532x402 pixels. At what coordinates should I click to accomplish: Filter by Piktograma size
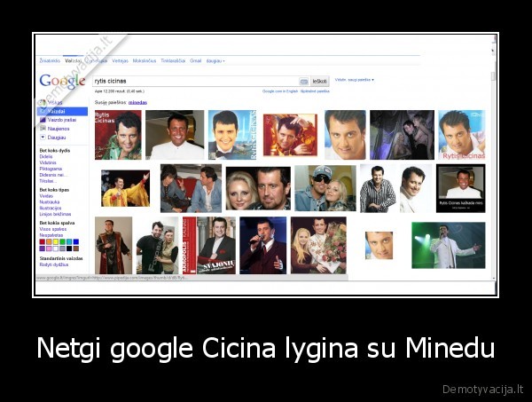pyautogui.click(x=51, y=169)
